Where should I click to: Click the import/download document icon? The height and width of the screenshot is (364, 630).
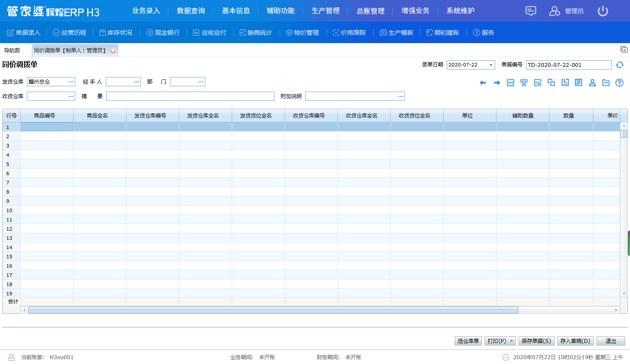pos(565,82)
